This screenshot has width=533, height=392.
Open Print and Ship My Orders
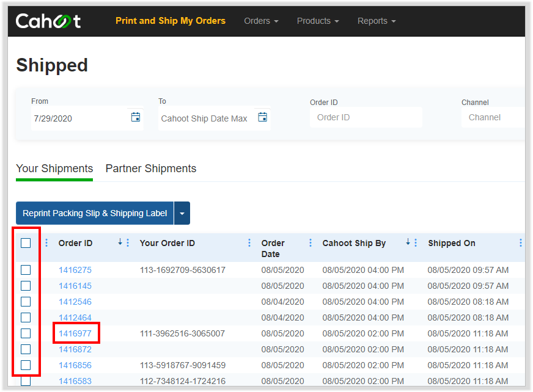click(171, 21)
